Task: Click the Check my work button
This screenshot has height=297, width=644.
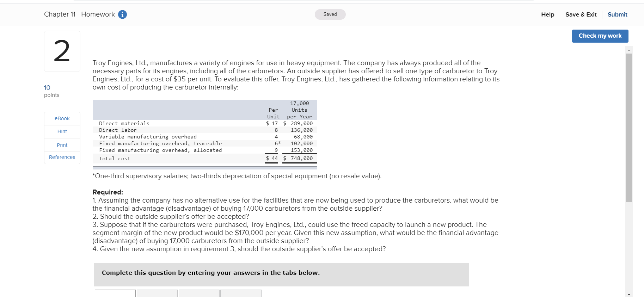Action: pos(600,36)
